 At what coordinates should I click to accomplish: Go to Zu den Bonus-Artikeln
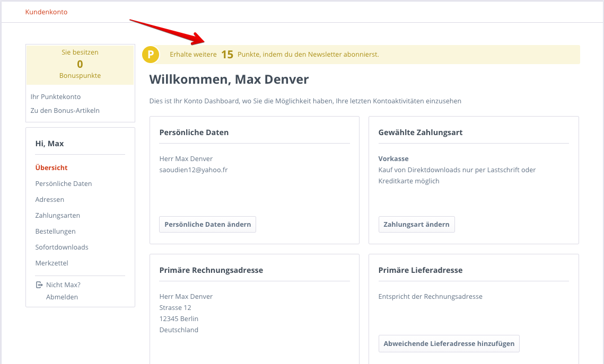click(x=65, y=110)
